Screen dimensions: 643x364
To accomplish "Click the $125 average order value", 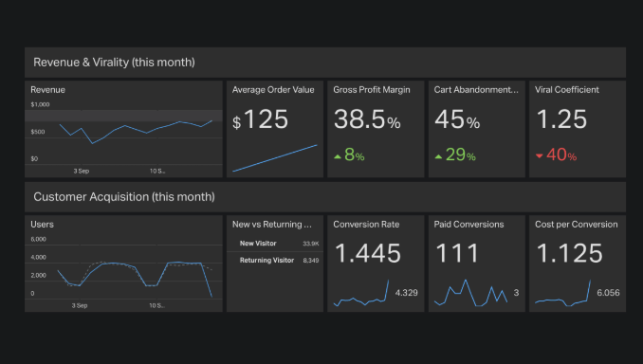I will coord(261,119).
